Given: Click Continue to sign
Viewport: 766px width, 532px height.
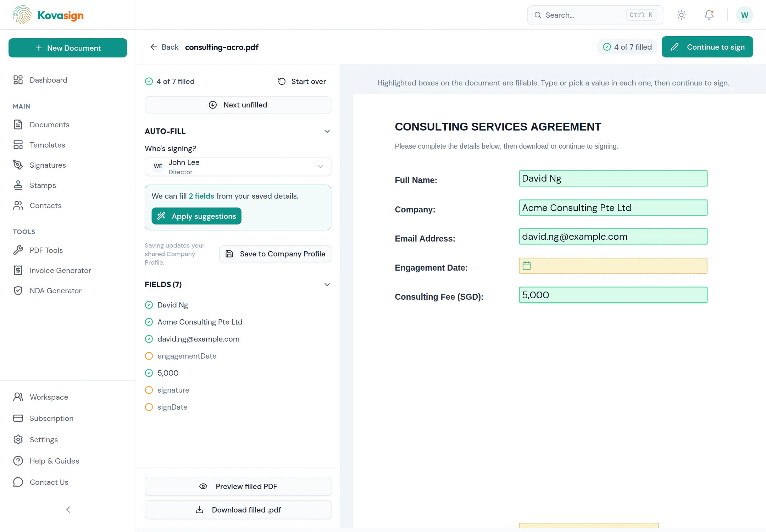Looking at the screenshot, I should click(707, 47).
